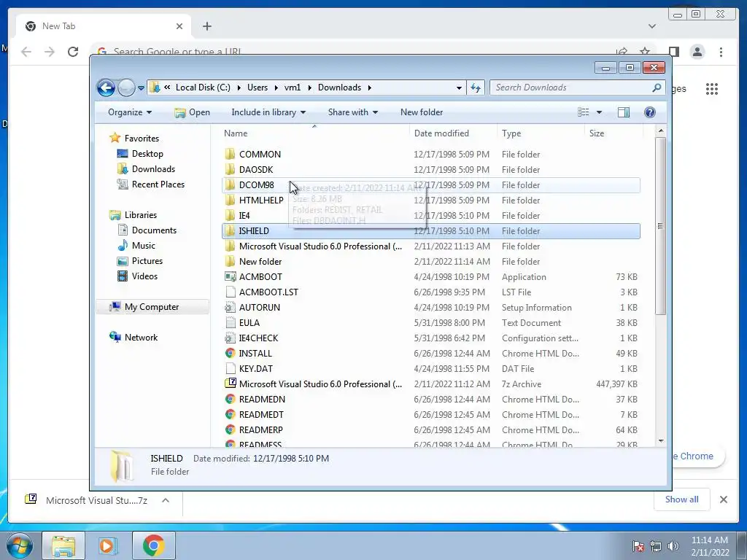Reload the page in Chrome

[x=73, y=52]
